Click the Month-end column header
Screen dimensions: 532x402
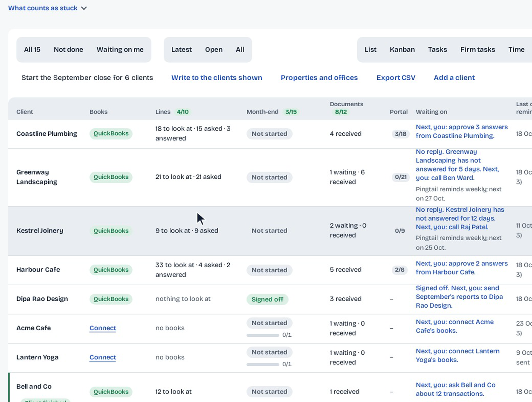point(262,112)
